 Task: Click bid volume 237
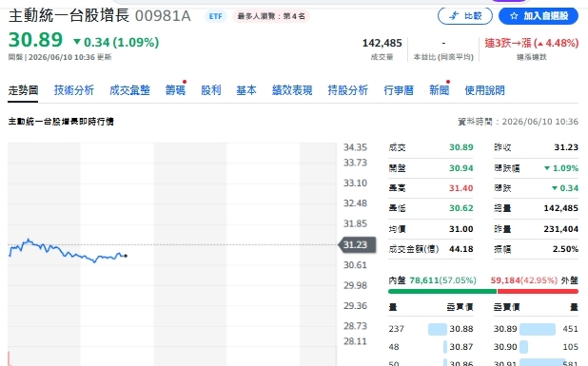pyautogui.click(x=397, y=329)
